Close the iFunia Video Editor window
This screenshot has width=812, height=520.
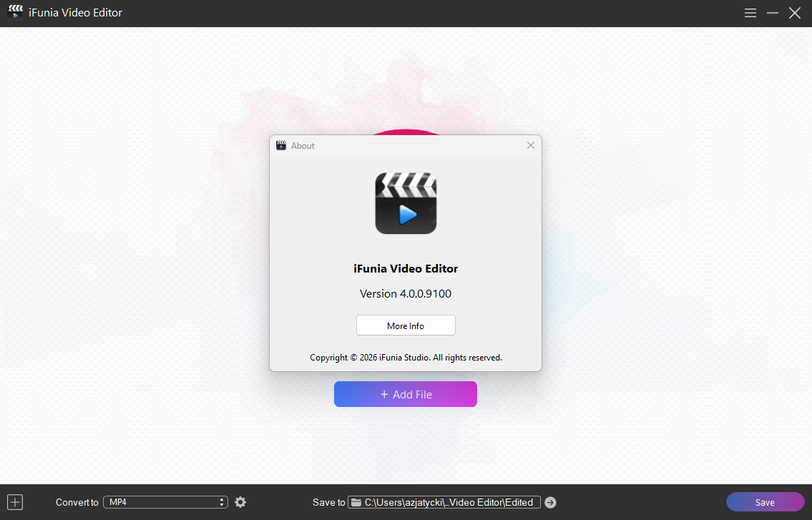pos(795,13)
